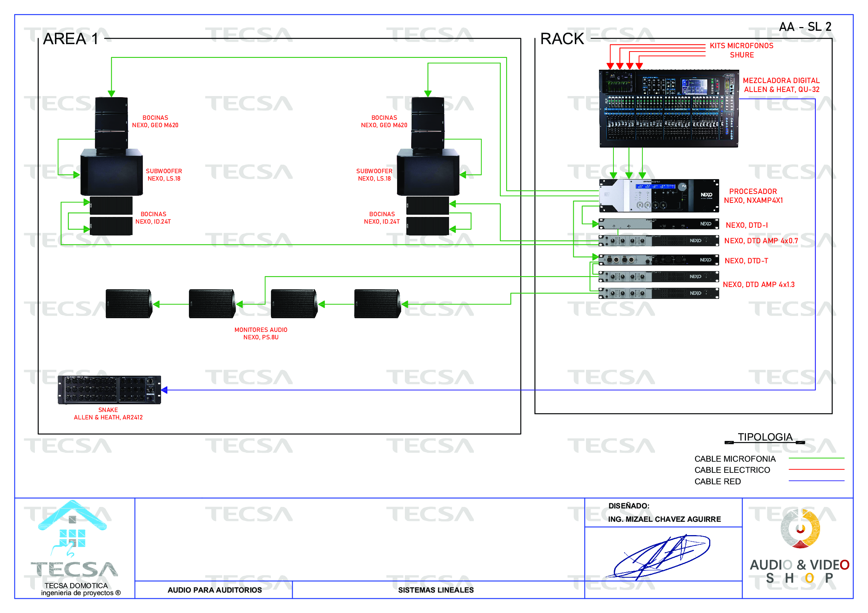This screenshot has height=613, width=868.
Task: Select the 'MEZCLADORA DIGITAL ALLEN & HEAT, QU-32' label
Action: coord(782,85)
